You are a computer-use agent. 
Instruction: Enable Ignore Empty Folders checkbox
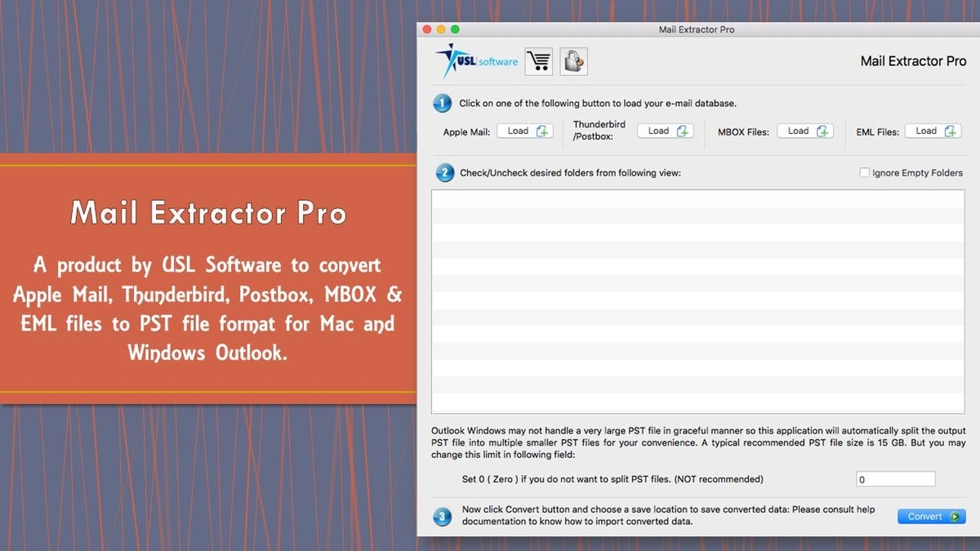(x=865, y=173)
